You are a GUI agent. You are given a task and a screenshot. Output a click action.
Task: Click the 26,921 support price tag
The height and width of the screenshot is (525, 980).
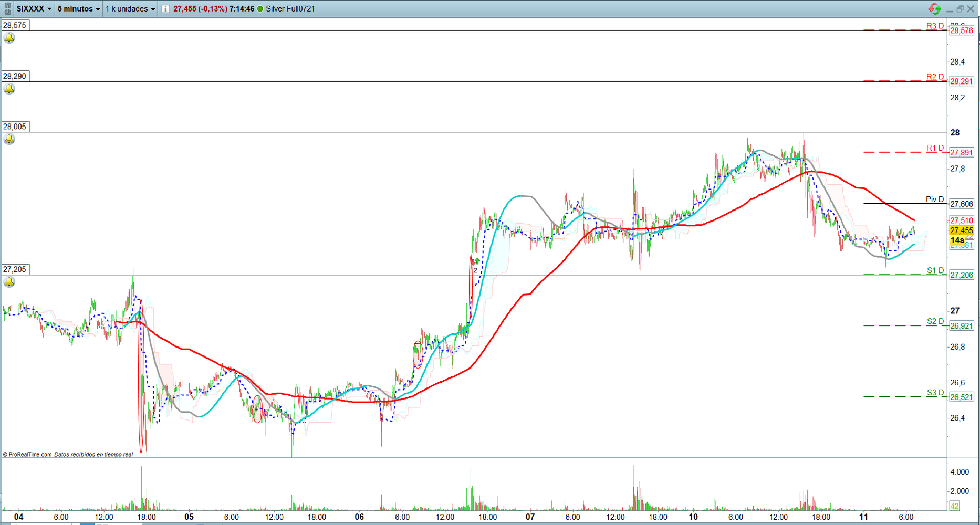[x=962, y=326]
